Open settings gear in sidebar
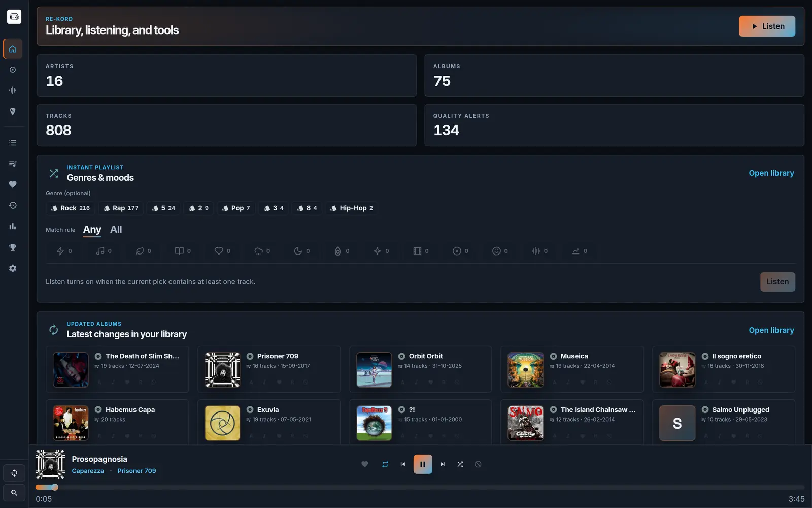This screenshot has height=508, width=812. pyautogui.click(x=13, y=268)
